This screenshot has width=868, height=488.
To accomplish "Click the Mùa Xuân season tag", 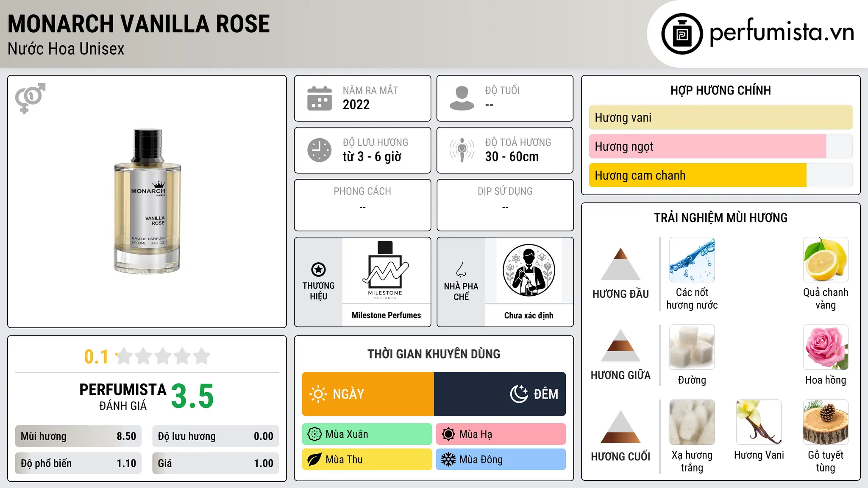I will coord(367,434).
